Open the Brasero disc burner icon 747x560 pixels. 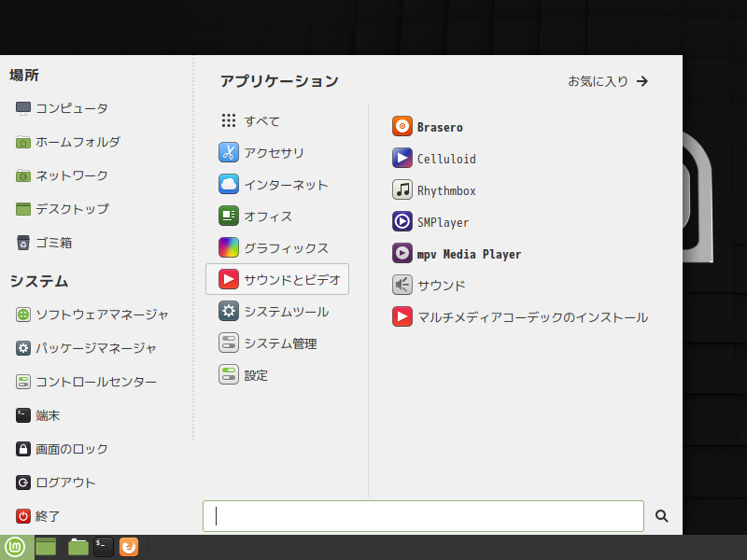pos(402,126)
